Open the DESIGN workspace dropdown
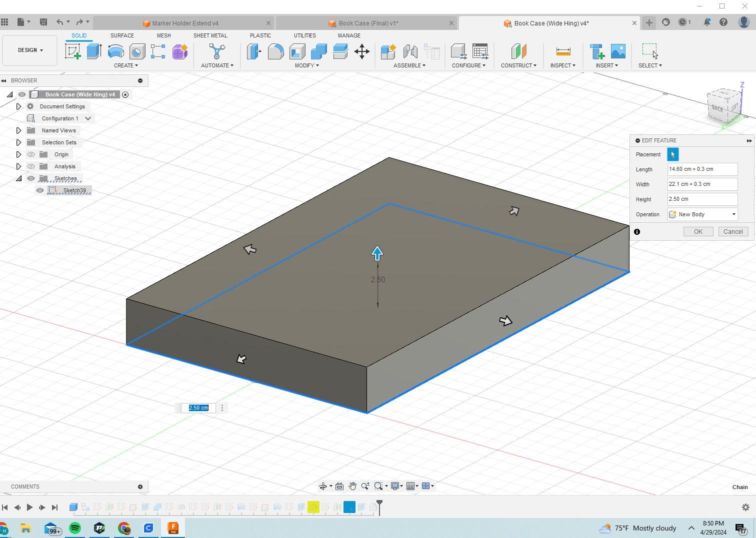 30,50
